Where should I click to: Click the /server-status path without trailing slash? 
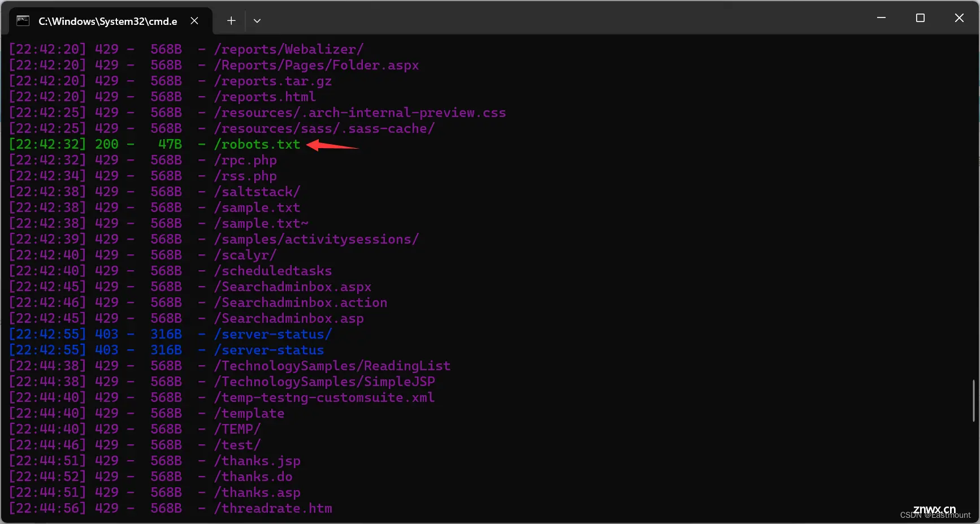pyautogui.click(x=269, y=350)
